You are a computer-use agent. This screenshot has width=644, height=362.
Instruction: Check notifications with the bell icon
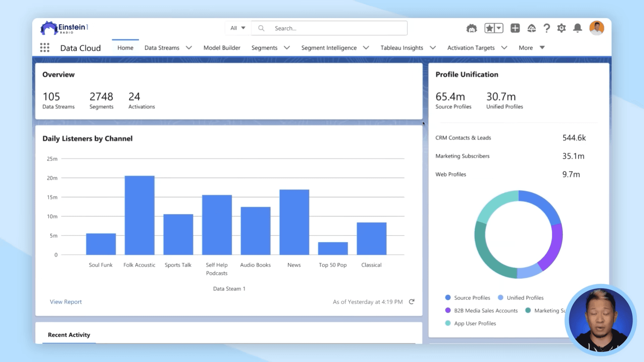pos(578,28)
